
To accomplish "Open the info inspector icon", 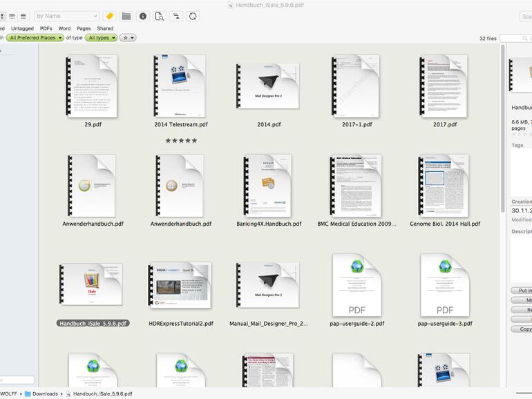I will (x=143, y=16).
